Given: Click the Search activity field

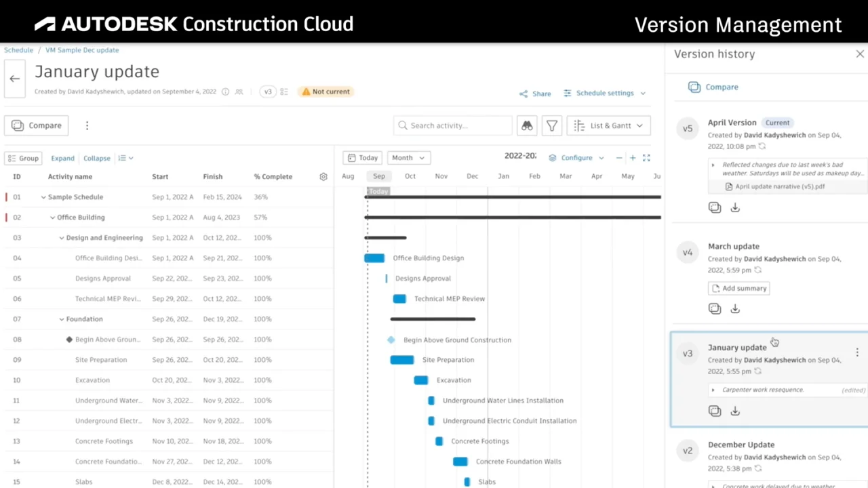Looking at the screenshot, I should click(453, 125).
